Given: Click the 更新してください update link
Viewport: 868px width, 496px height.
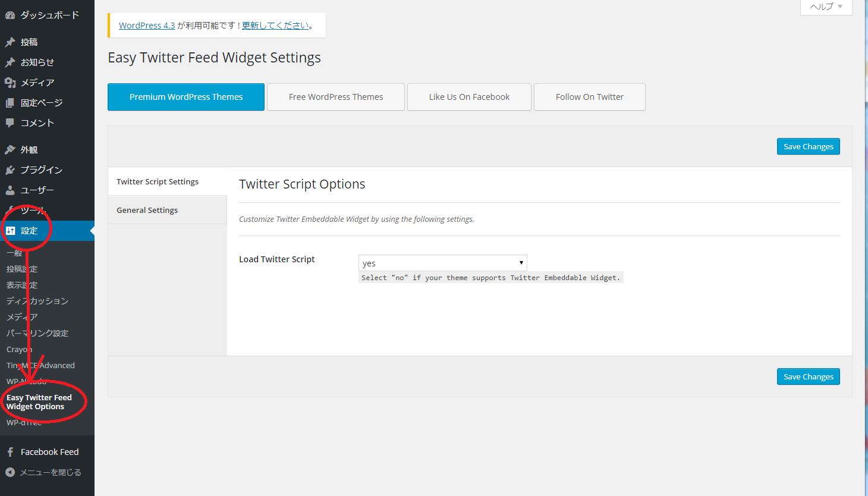Looking at the screenshot, I should pos(275,26).
